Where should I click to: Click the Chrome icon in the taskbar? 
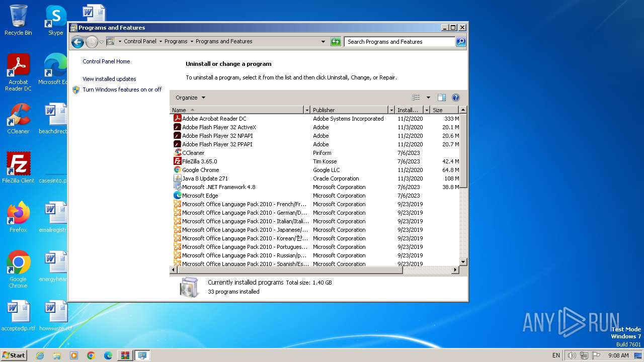(91, 355)
